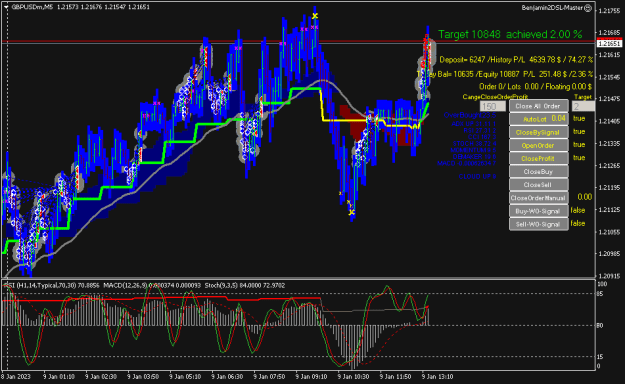Click the CloseOrderManual button

pyautogui.click(x=539, y=198)
